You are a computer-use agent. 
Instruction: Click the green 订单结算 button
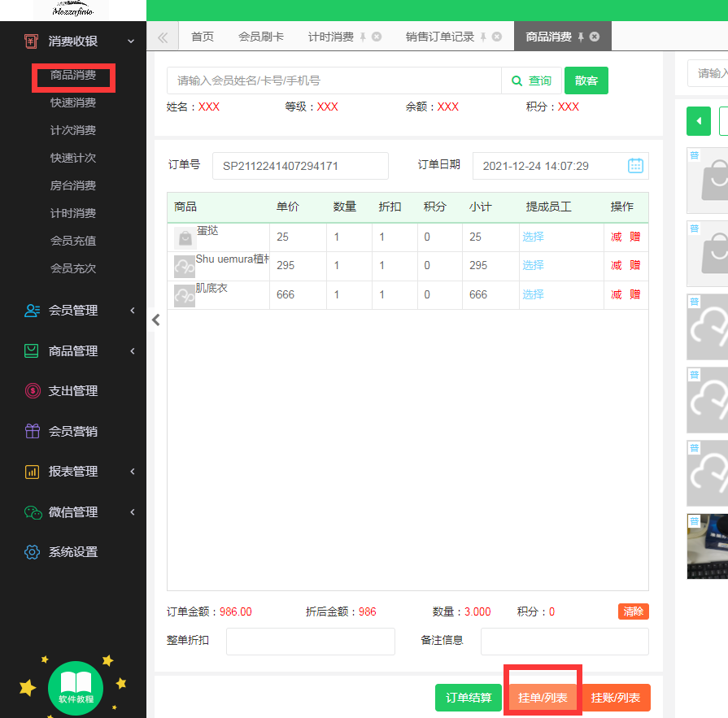click(x=468, y=698)
